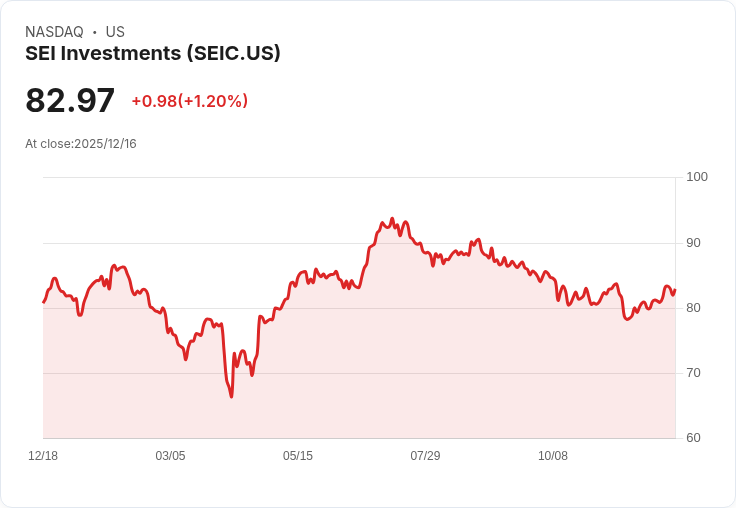Select the 03/05 date on x-axis

pos(170,456)
